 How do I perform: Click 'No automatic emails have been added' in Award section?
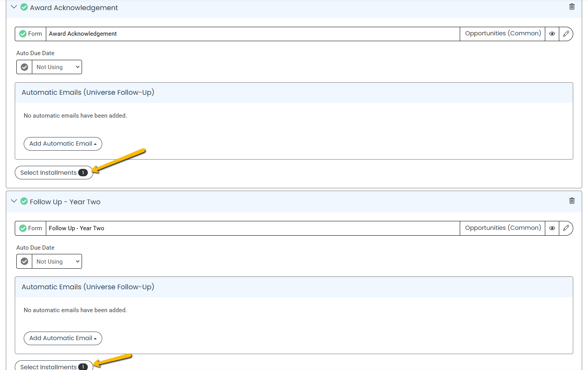click(x=75, y=116)
